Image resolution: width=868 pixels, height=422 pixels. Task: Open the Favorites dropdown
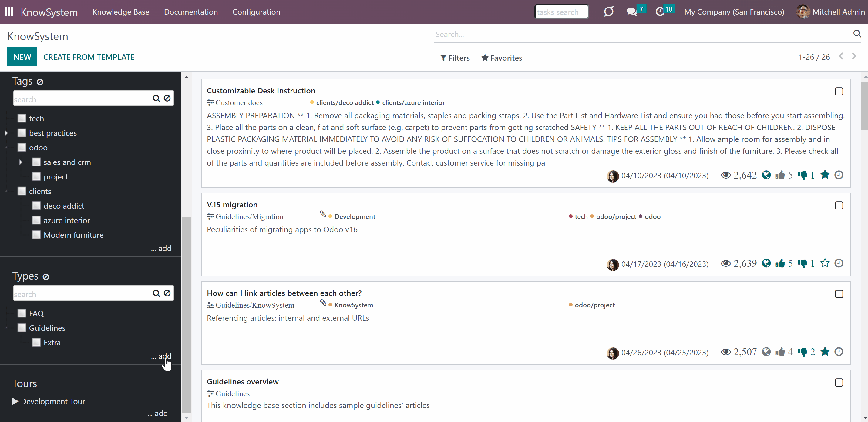point(502,58)
